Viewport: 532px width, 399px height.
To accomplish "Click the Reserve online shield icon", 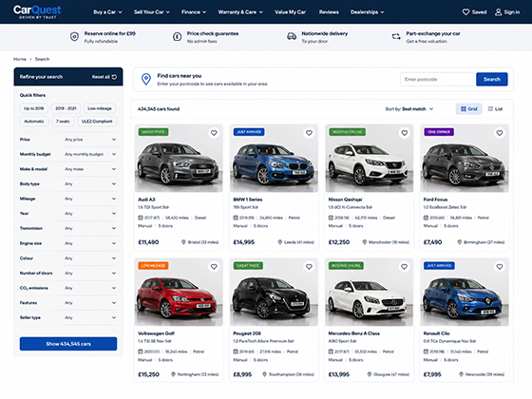I will click(x=74, y=37).
